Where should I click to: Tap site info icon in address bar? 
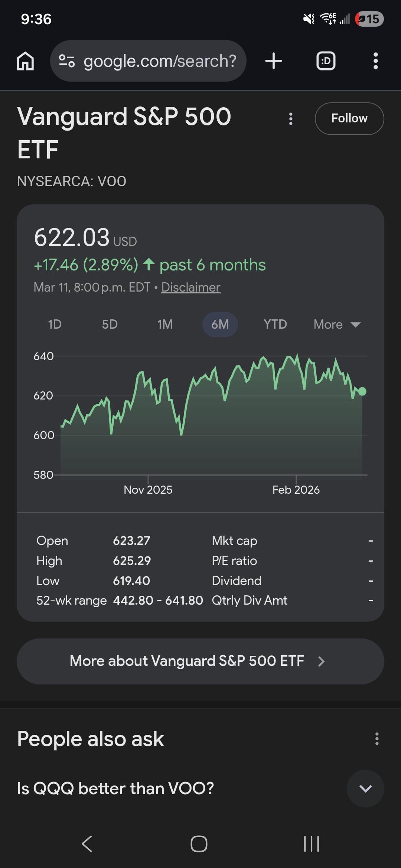point(67,61)
